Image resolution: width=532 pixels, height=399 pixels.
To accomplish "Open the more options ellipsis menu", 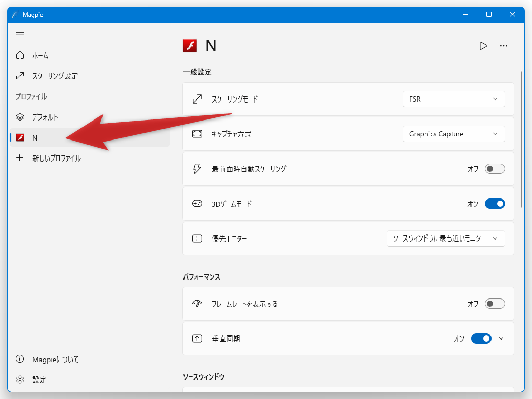I will pos(504,46).
